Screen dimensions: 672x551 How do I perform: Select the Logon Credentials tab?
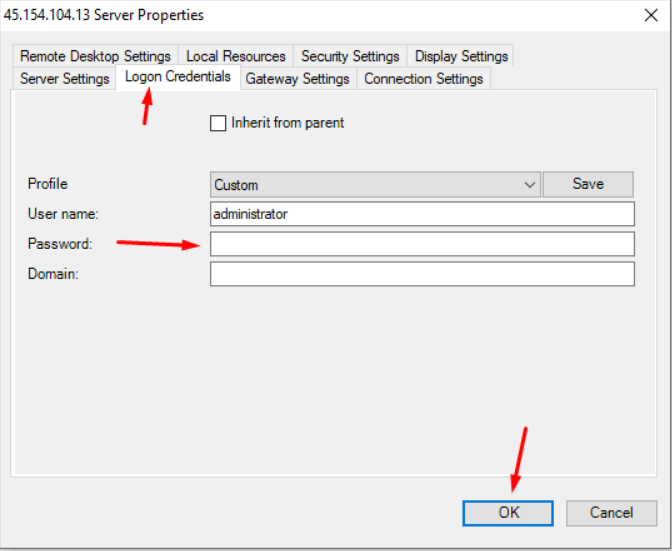(x=178, y=77)
